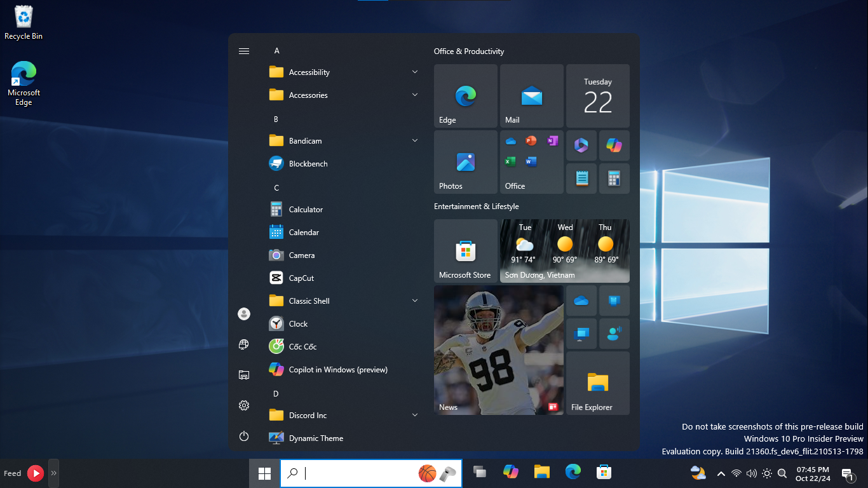Open the Edge tile in Start menu

point(466,96)
